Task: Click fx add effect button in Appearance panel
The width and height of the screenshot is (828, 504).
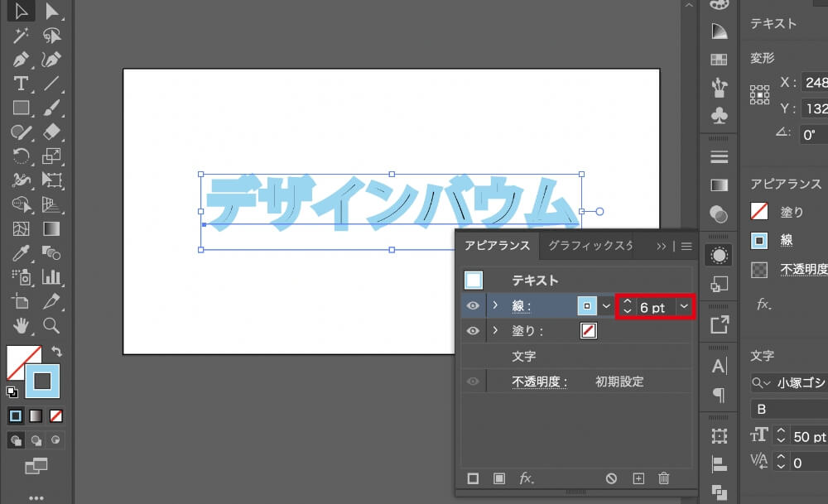Action: pos(527,478)
